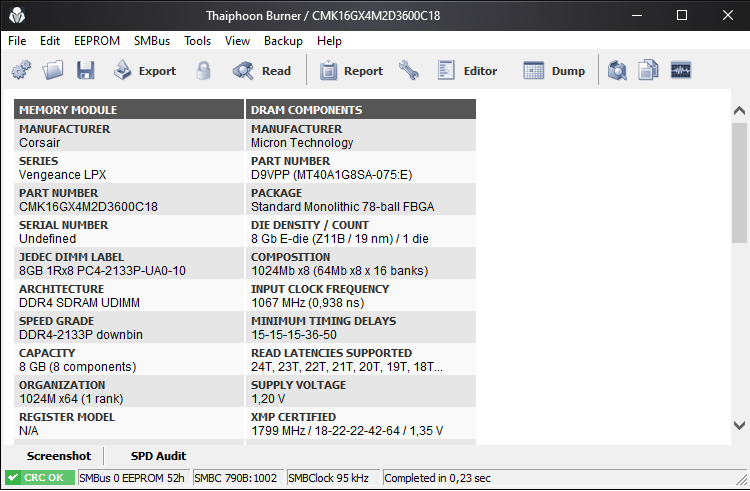Select the Micron Technology manufacturer value
The width and height of the screenshot is (750, 491).
point(302,142)
